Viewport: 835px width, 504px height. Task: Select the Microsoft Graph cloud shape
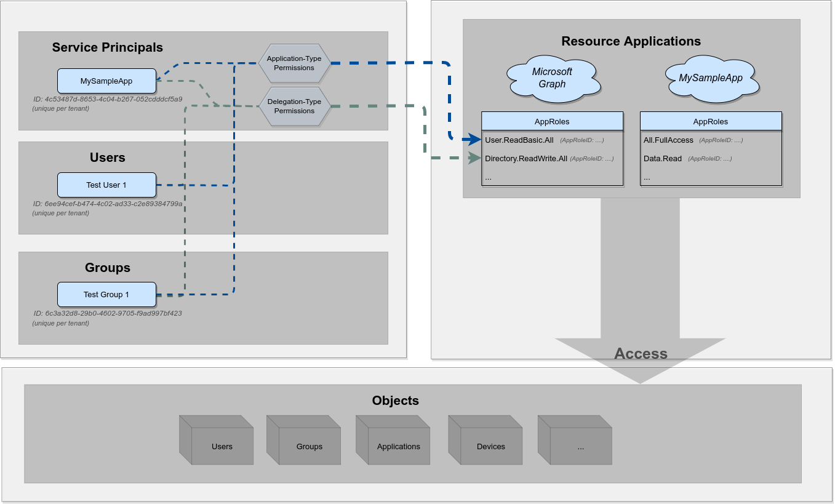point(553,78)
